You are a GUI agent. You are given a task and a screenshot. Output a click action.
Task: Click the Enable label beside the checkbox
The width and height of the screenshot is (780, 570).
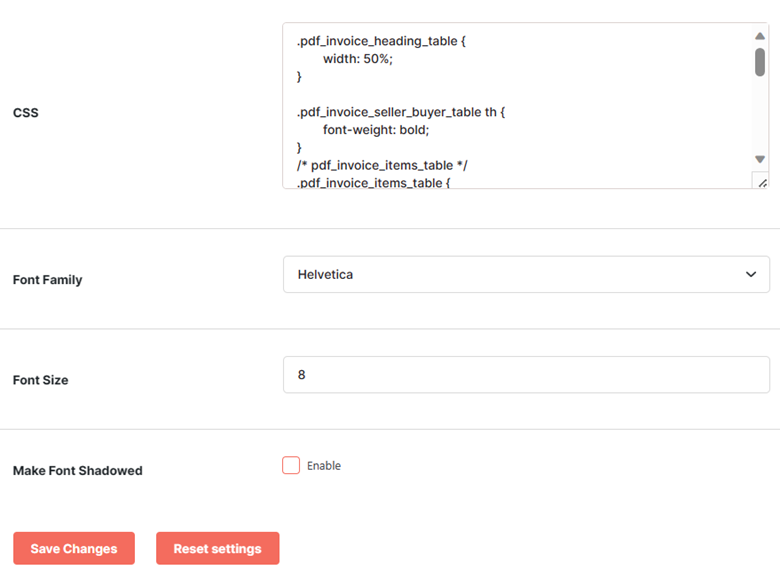coord(324,466)
